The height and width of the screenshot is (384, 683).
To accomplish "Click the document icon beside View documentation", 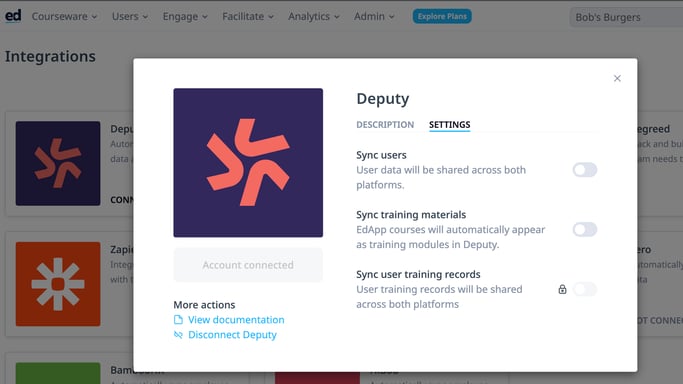I will tap(178, 320).
